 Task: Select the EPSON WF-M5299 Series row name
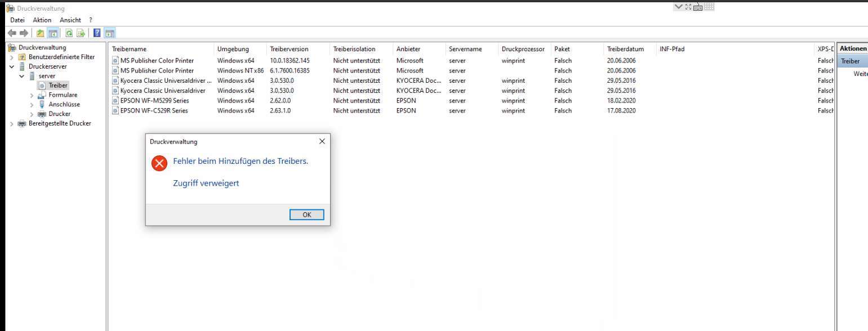pyautogui.click(x=155, y=101)
